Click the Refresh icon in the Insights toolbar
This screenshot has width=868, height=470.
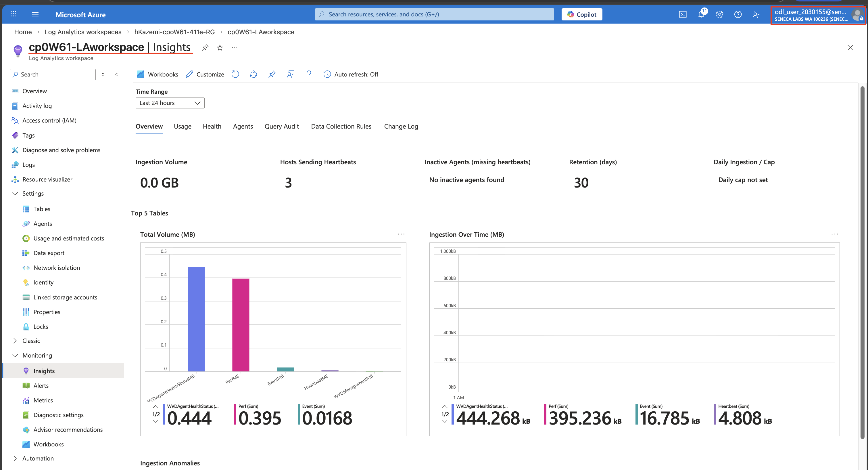tap(235, 74)
